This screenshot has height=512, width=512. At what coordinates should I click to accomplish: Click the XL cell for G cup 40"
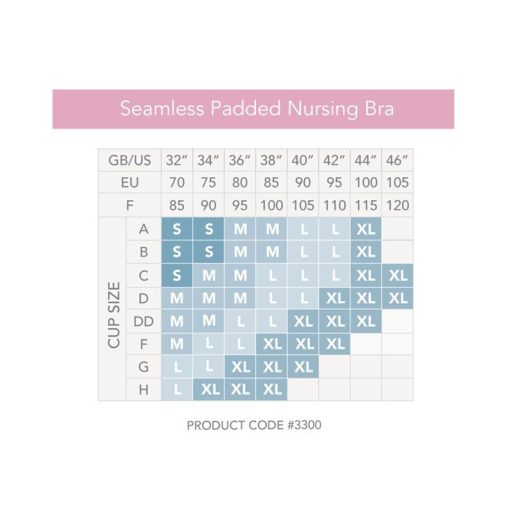tap(303, 367)
